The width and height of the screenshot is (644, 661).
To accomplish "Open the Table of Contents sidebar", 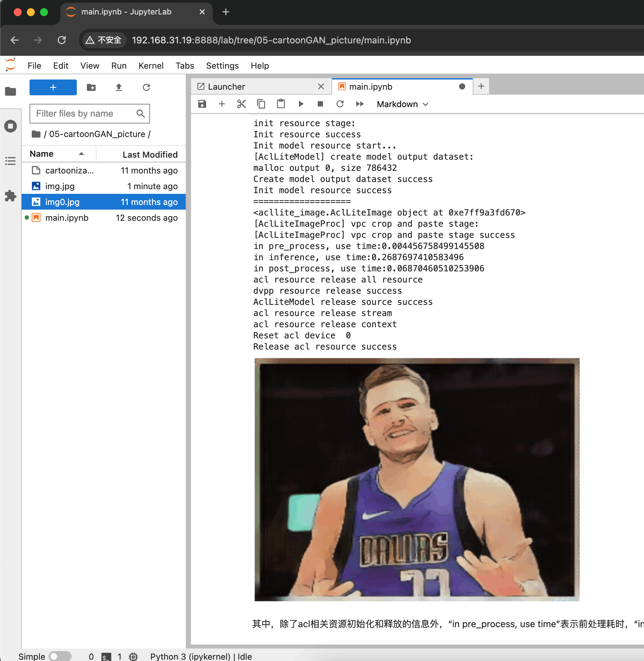I will click(x=11, y=161).
